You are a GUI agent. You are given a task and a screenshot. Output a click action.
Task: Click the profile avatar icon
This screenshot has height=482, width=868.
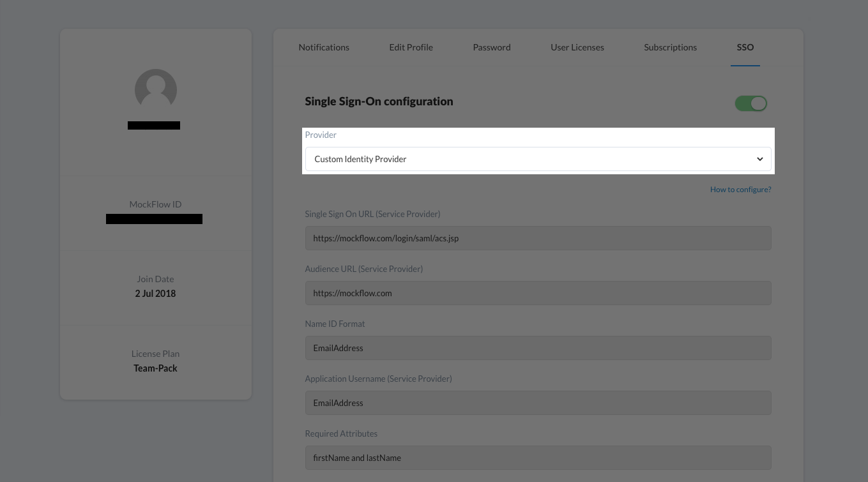point(155,89)
